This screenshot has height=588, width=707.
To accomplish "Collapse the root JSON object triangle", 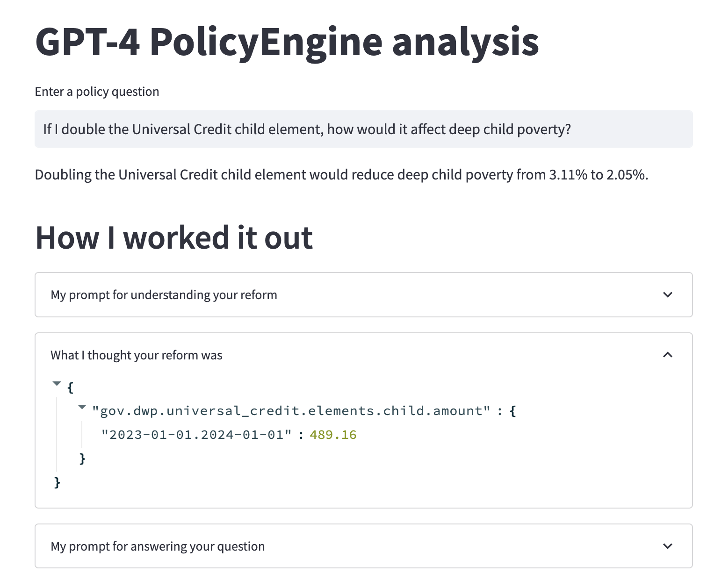I will click(57, 384).
